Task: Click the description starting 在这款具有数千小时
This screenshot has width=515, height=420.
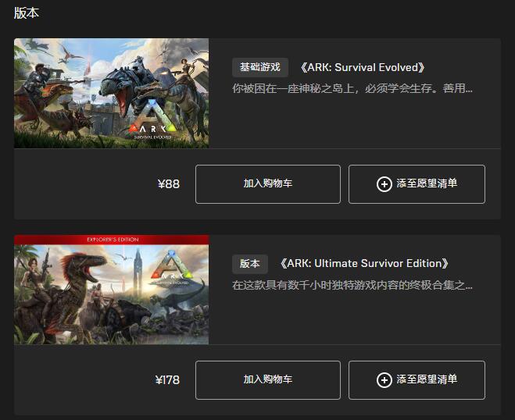Action: coord(352,285)
